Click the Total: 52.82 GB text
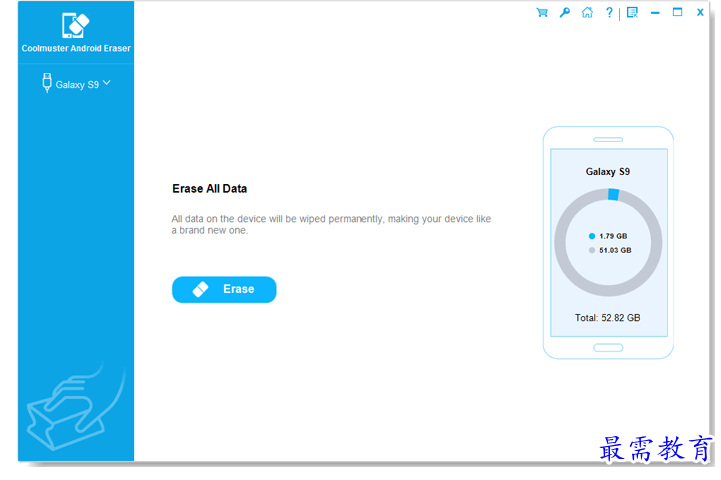The image size is (721, 480). (x=607, y=318)
